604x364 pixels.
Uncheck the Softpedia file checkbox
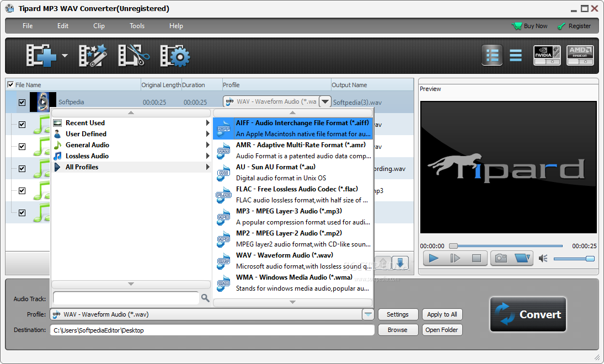tap(22, 103)
